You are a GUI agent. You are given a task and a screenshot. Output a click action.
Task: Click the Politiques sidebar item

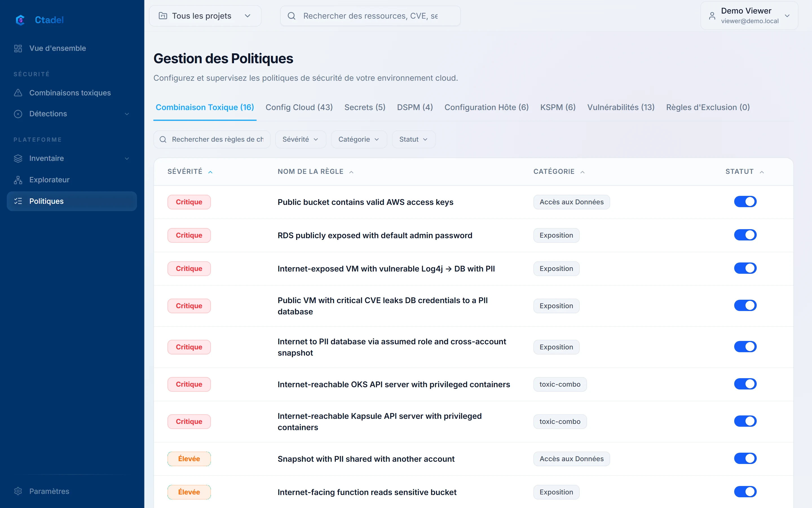(x=72, y=201)
